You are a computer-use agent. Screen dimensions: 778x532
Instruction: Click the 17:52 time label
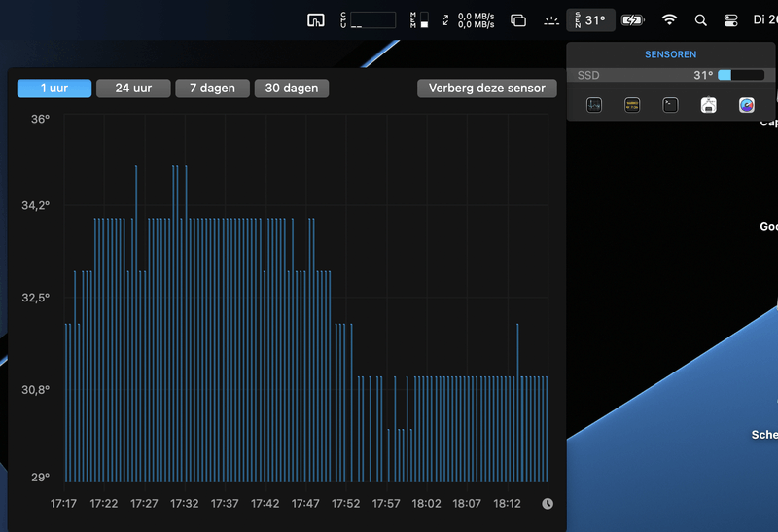click(x=346, y=504)
